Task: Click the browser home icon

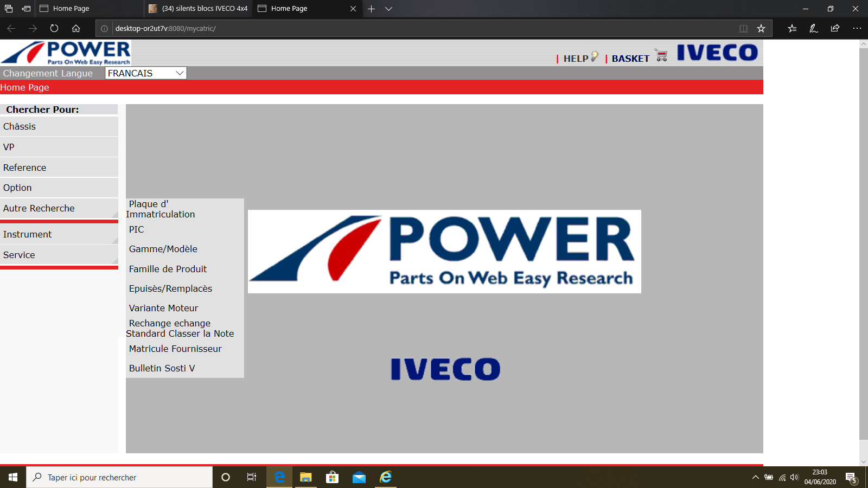Action: [x=76, y=29]
